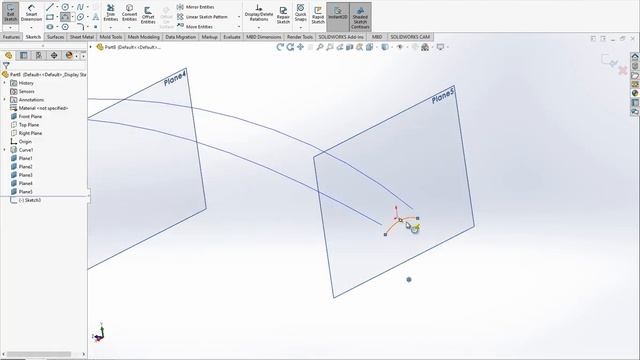The height and width of the screenshot is (360, 640).
Task: Expand the History tree node
Action: pos(5,83)
